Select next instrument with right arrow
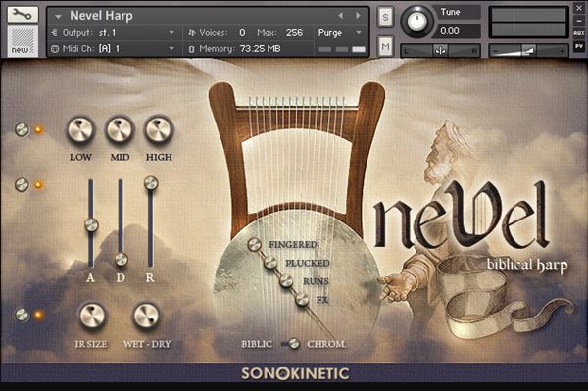This screenshot has width=588, height=391. point(358,16)
